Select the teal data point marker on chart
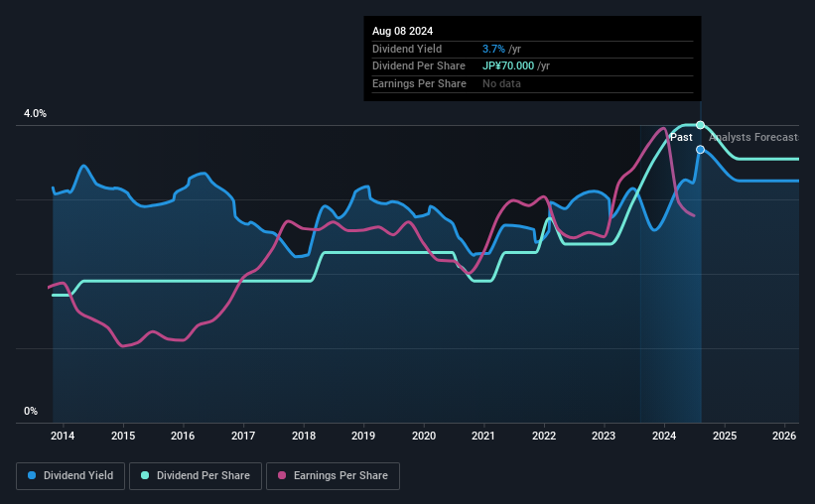 [700, 125]
